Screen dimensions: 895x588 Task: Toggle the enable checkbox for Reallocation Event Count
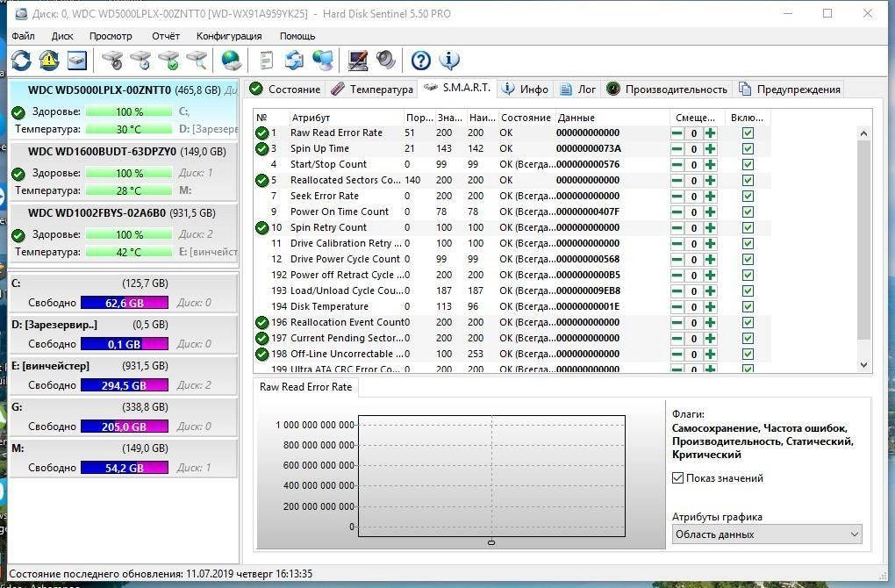(748, 323)
